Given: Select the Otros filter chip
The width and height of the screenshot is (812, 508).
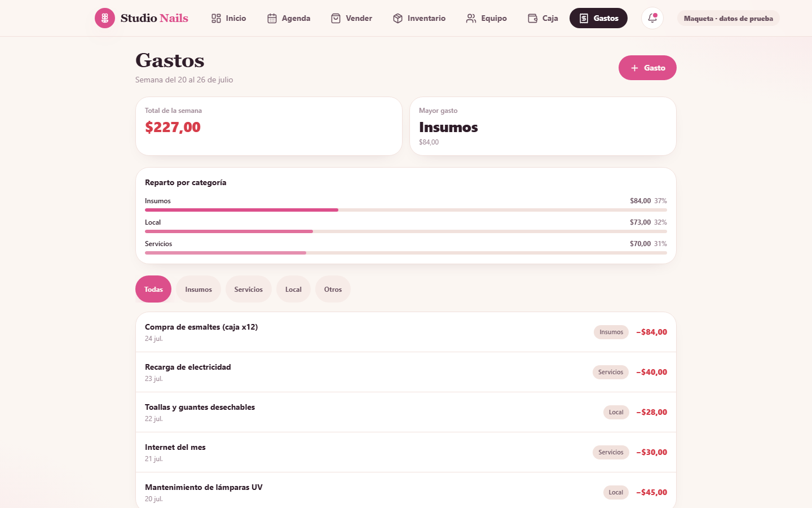Looking at the screenshot, I should pos(333,289).
